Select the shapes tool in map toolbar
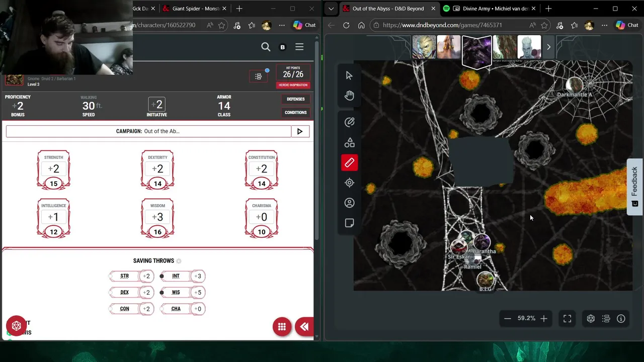 coord(349,142)
